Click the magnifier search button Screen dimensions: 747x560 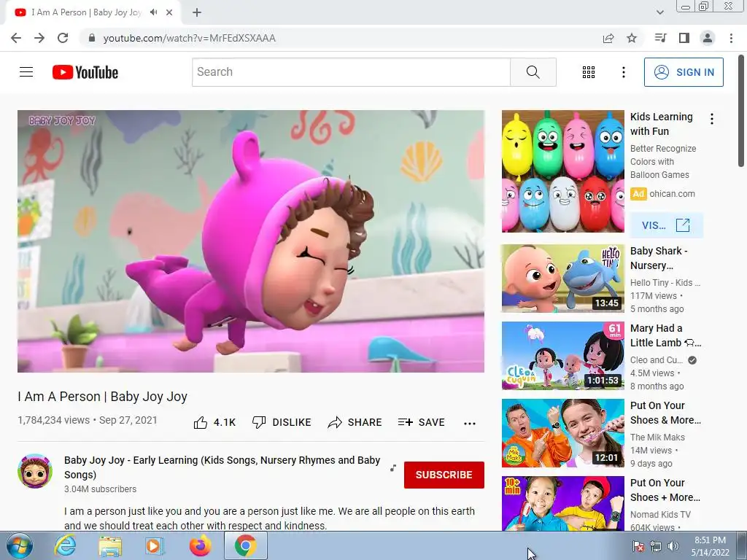tap(533, 72)
